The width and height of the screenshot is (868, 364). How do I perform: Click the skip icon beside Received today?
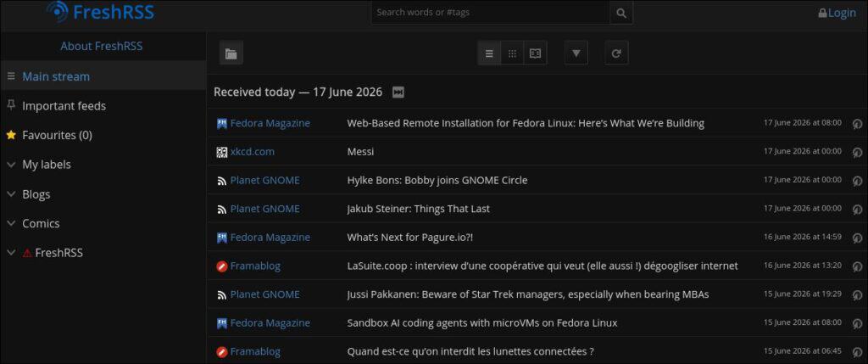398,92
